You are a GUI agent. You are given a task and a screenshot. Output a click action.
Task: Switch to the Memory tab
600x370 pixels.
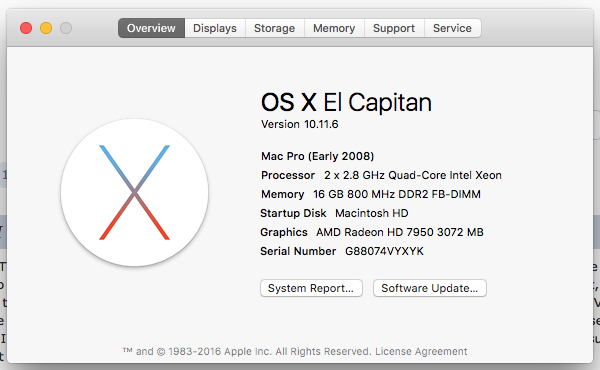(334, 28)
